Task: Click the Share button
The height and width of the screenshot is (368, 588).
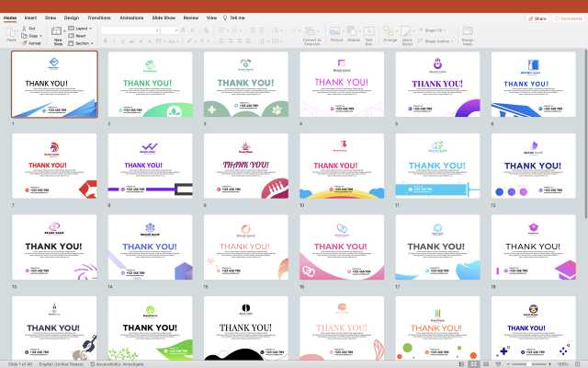Action: pos(537,17)
